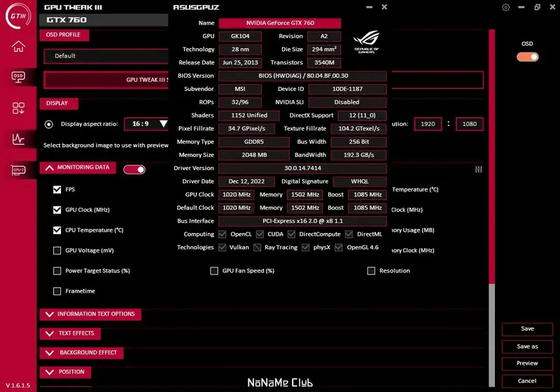The width and height of the screenshot is (560, 392).
Task: Open the Default OSD profile dropdown
Action: (106, 56)
